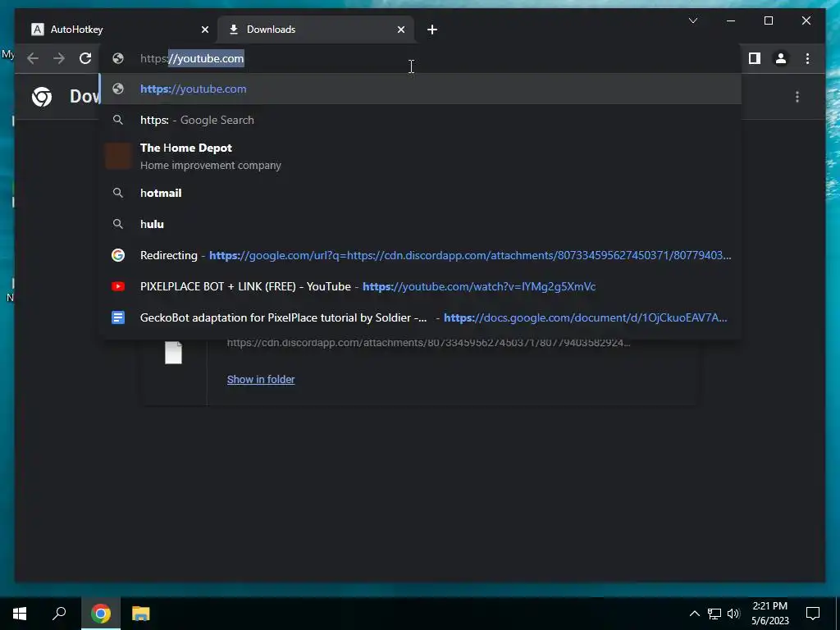Choose the 'https: - Google Search' suggestion
This screenshot has width=840, height=630.
421,120
